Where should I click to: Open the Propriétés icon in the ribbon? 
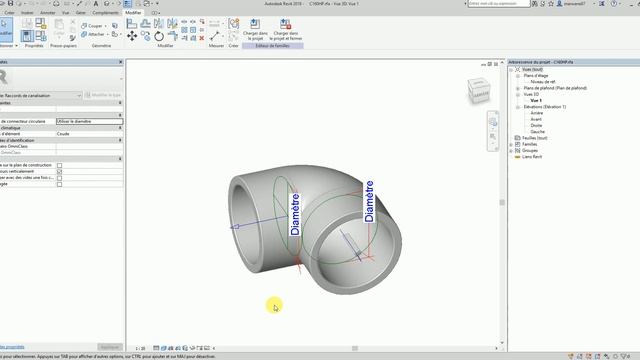pyautogui.click(x=27, y=36)
